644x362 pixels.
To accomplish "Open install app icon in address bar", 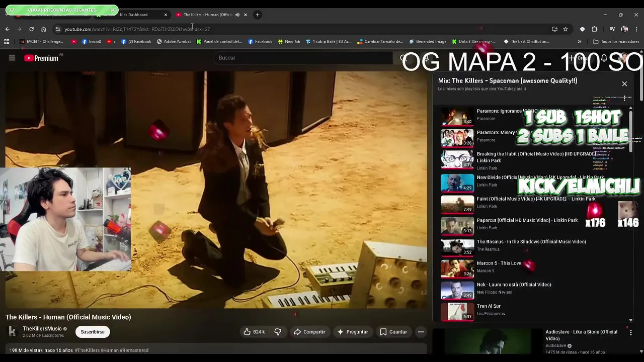I will [554, 29].
